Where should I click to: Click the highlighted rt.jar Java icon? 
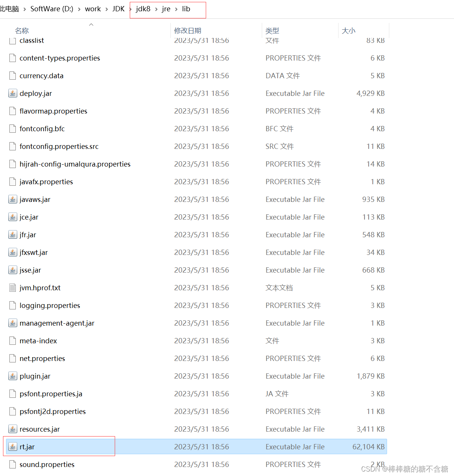[x=12, y=446]
